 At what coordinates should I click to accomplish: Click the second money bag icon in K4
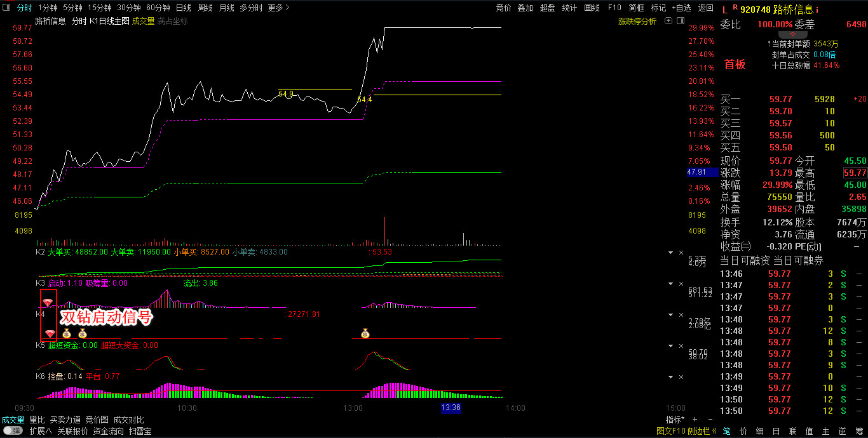click(x=82, y=333)
